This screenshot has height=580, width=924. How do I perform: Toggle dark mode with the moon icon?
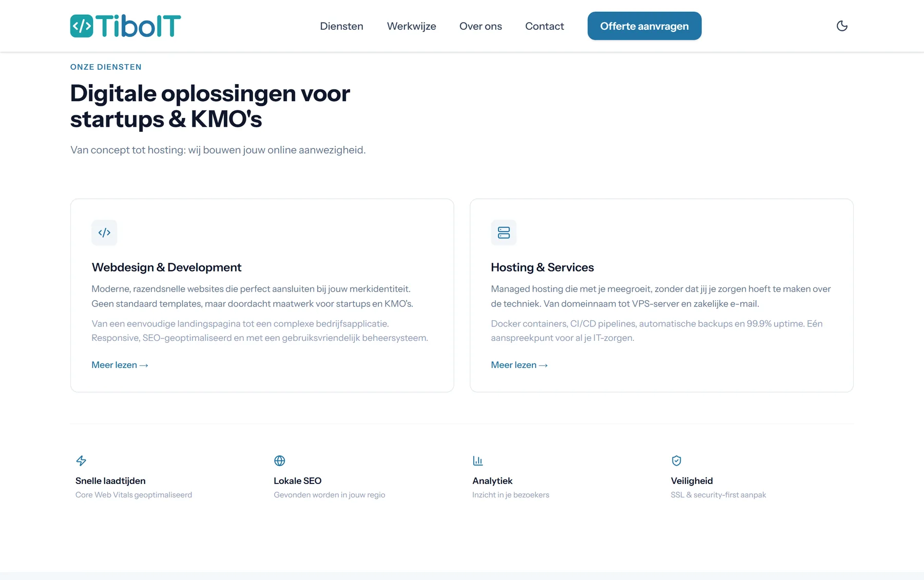[842, 26]
